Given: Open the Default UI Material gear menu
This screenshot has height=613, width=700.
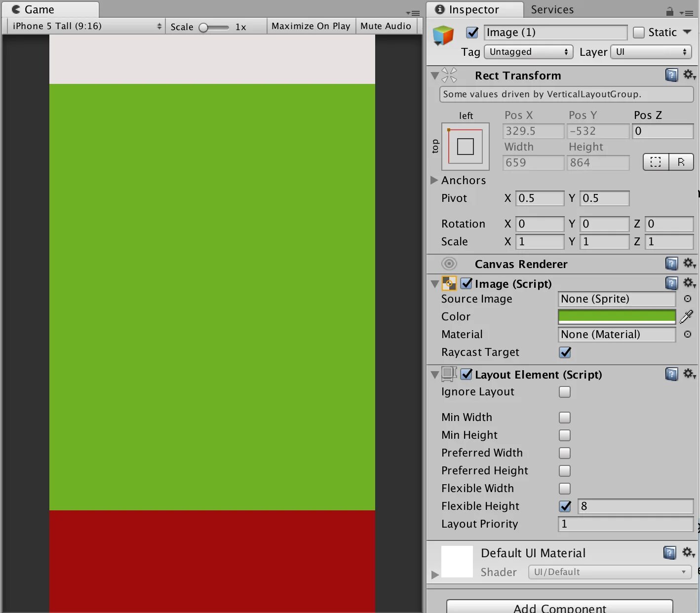Looking at the screenshot, I should tap(688, 552).
